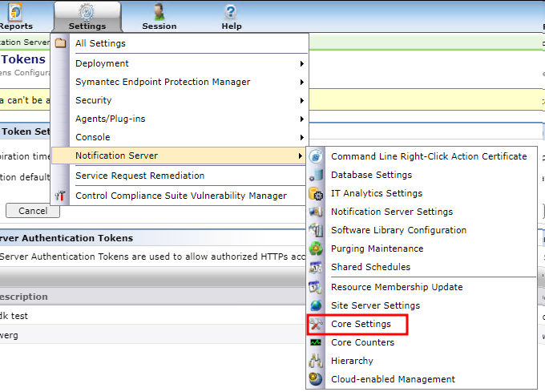
Task: Click the Hierarchy icon
Action: pyautogui.click(x=316, y=361)
